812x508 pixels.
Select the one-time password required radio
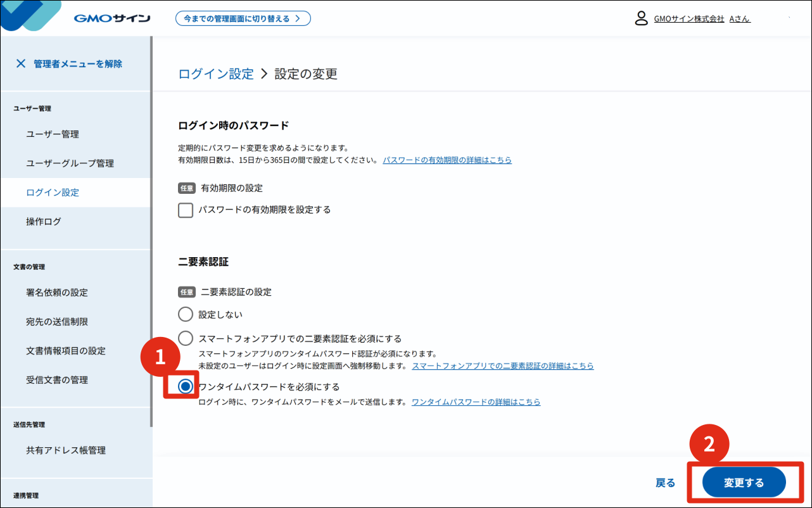pyautogui.click(x=186, y=386)
